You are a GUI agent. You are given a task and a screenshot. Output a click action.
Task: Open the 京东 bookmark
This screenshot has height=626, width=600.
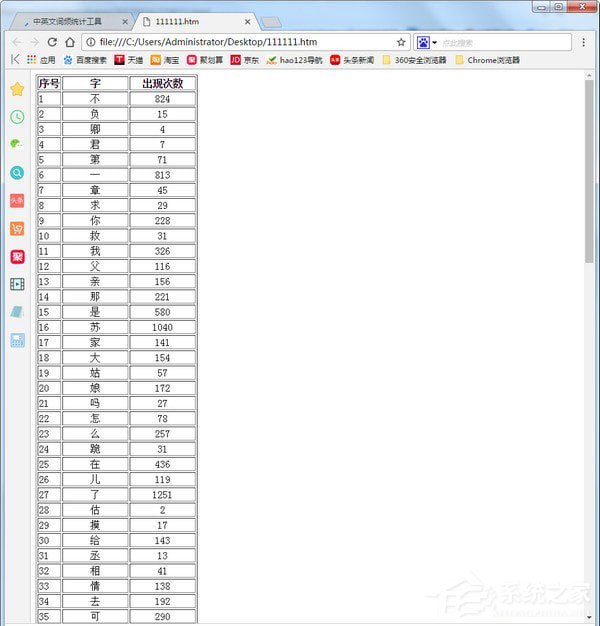(244, 60)
